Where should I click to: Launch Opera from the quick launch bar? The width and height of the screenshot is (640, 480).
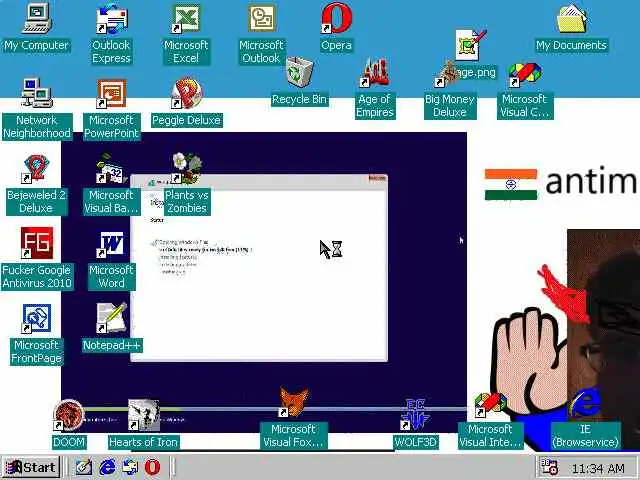[x=152, y=467]
